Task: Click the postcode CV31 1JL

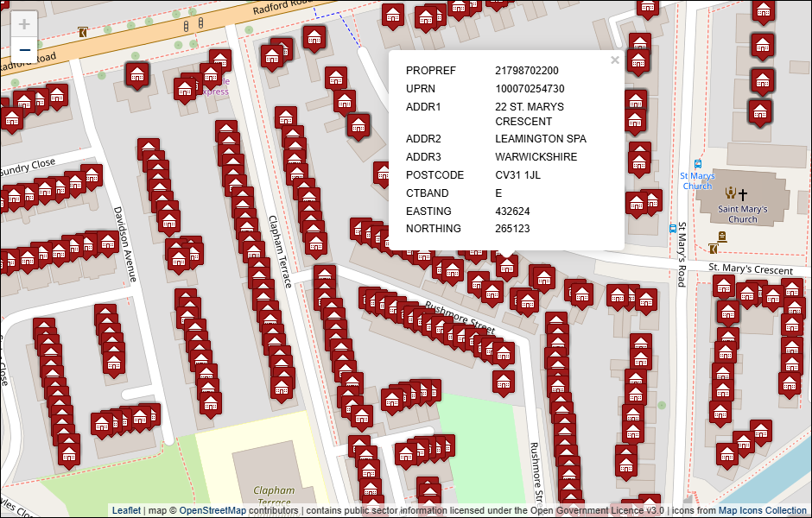Action: (x=517, y=175)
